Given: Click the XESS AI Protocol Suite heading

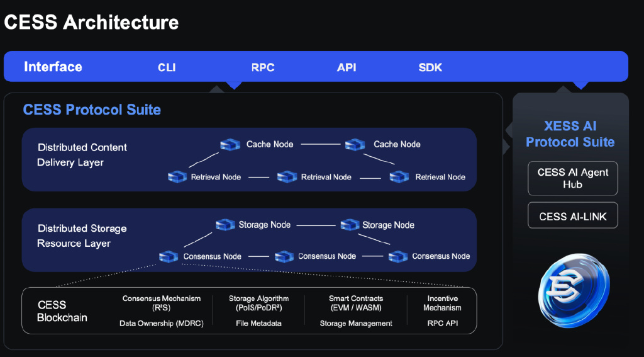Looking at the screenshot, I should pos(570,134).
